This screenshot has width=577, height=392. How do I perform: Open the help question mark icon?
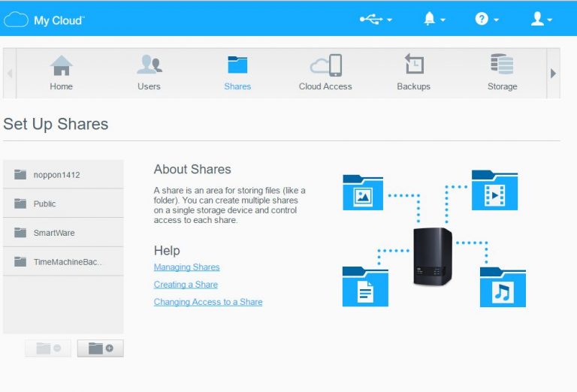(x=482, y=19)
